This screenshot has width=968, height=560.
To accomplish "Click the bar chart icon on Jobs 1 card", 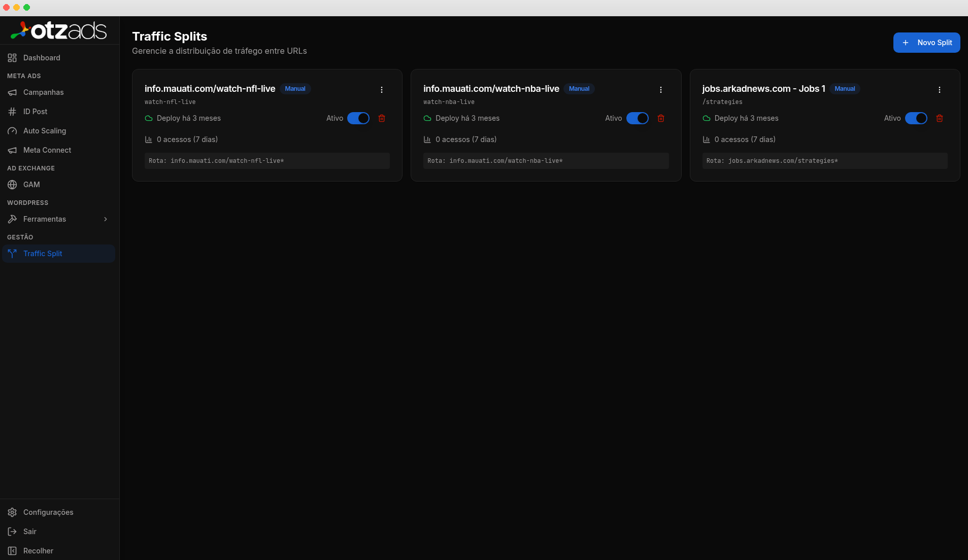I will (707, 139).
